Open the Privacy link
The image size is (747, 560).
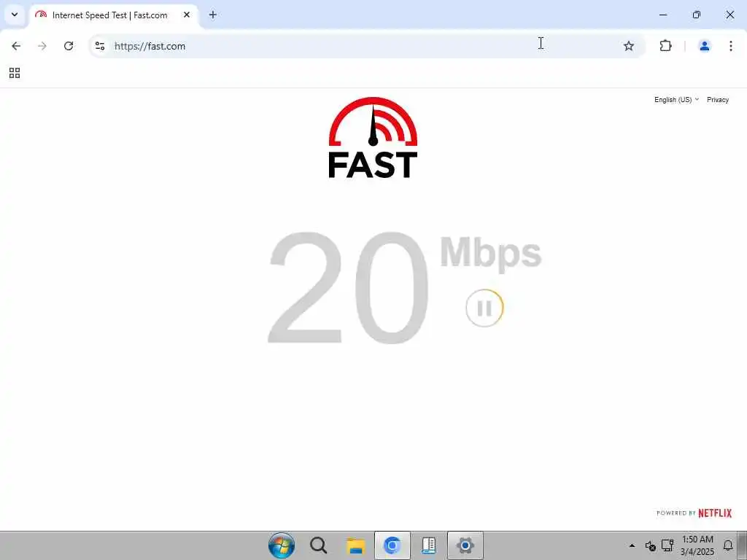pyautogui.click(x=718, y=99)
